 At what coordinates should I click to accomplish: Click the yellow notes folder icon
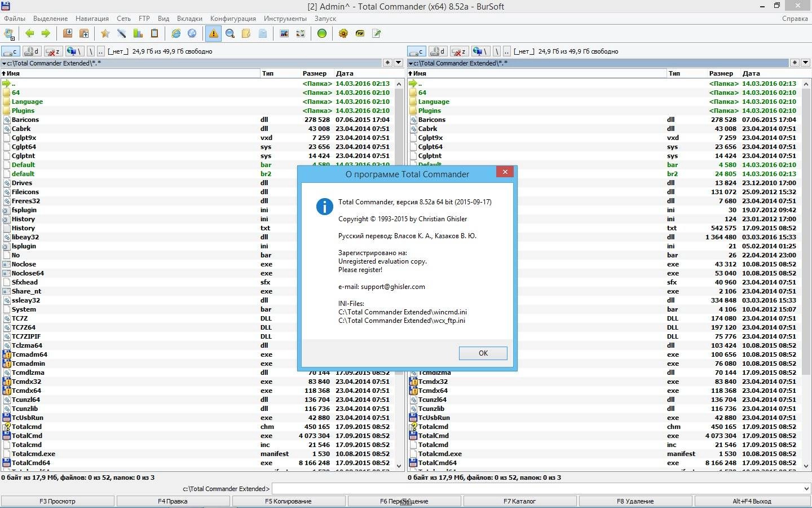click(x=246, y=33)
